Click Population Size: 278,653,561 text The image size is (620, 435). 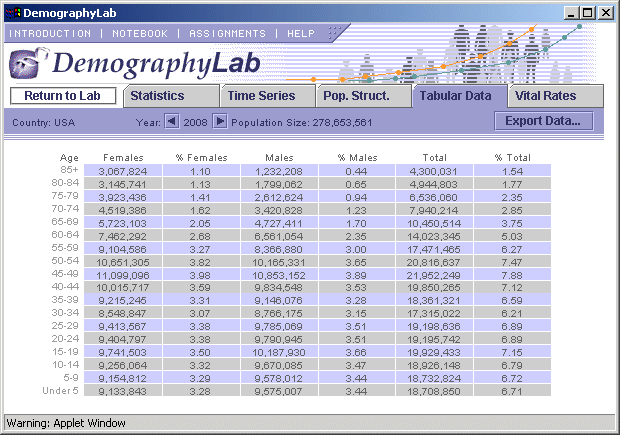pyautogui.click(x=302, y=123)
